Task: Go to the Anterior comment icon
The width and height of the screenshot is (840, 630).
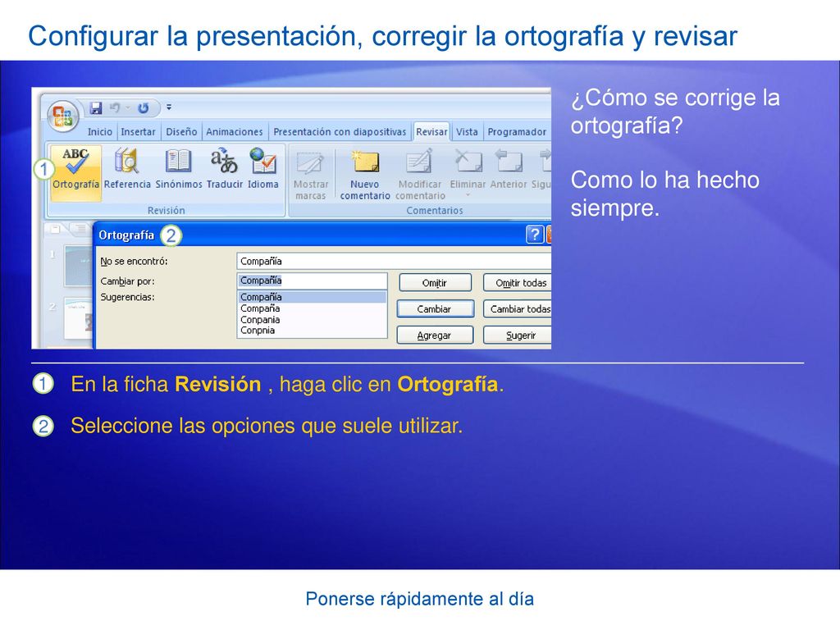Action: coord(508,162)
